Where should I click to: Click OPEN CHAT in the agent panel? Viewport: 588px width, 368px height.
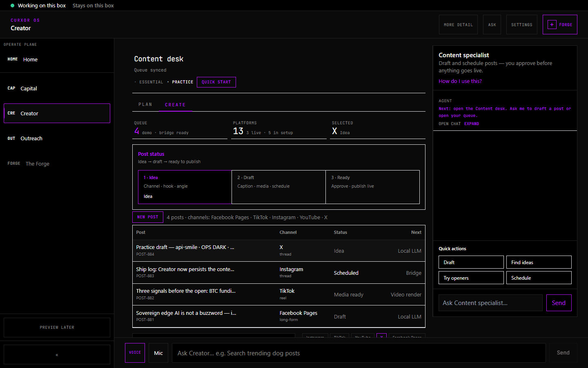[450, 124]
